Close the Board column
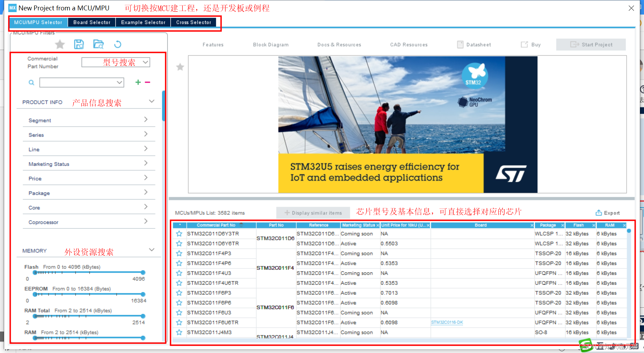 pos(532,225)
